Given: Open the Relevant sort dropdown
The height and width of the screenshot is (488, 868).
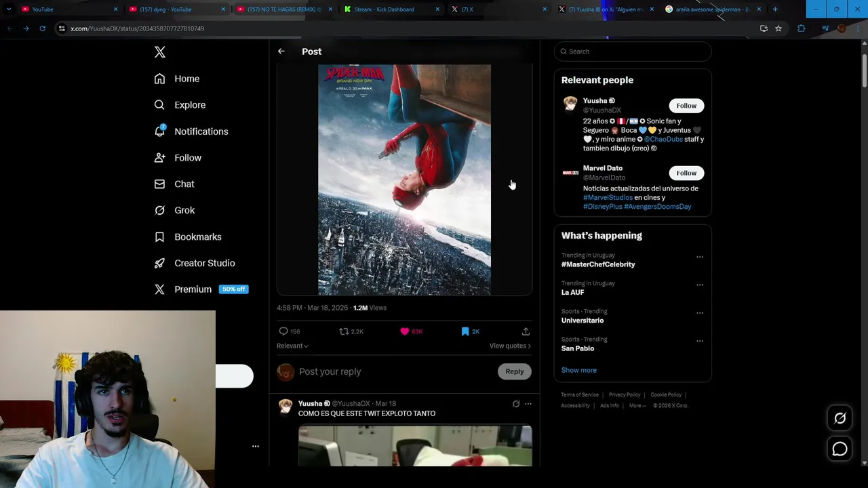Looking at the screenshot, I should (292, 346).
